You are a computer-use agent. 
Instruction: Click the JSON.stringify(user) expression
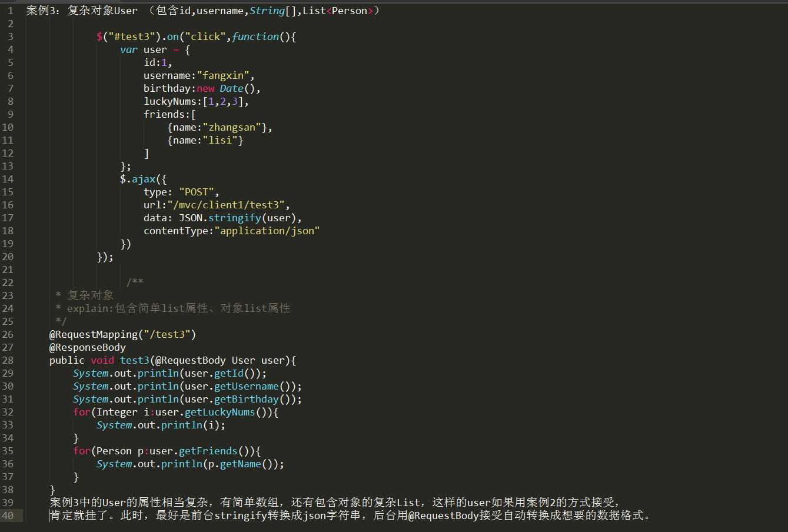[237, 218]
